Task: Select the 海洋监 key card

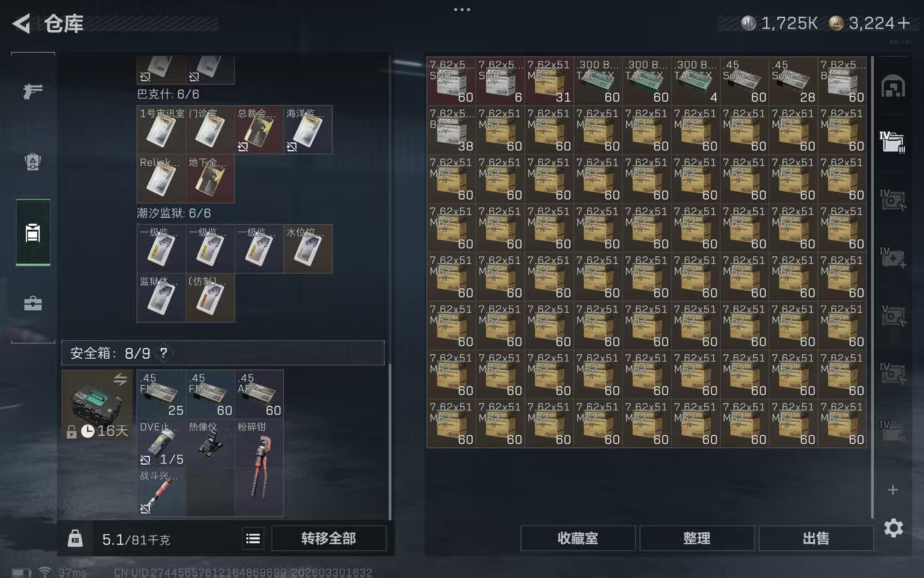Action: click(x=308, y=130)
